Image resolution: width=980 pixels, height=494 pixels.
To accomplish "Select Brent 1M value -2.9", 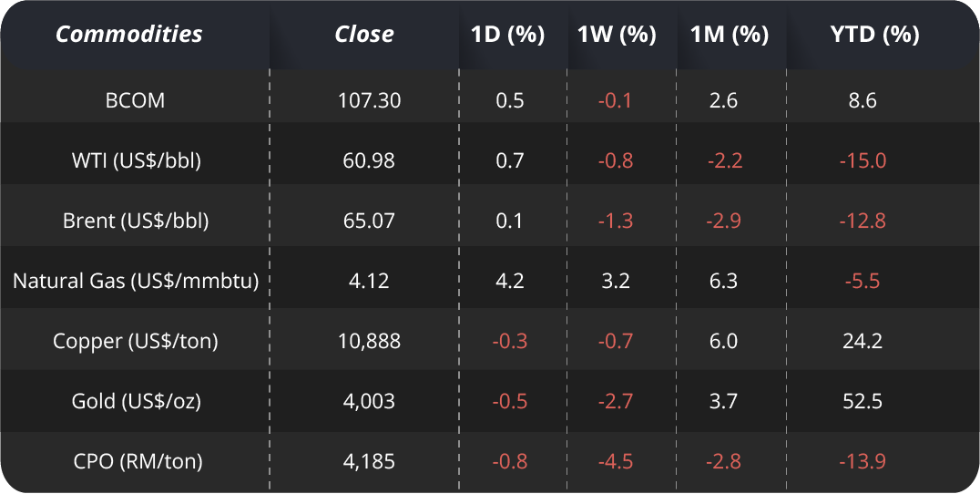I will (x=725, y=221).
